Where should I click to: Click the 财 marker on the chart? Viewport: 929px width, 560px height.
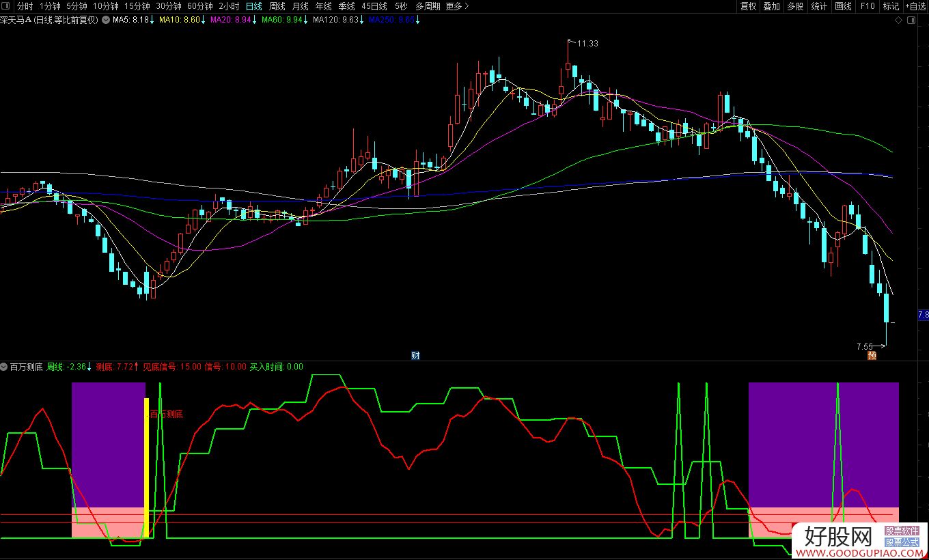tap(415, 355)
